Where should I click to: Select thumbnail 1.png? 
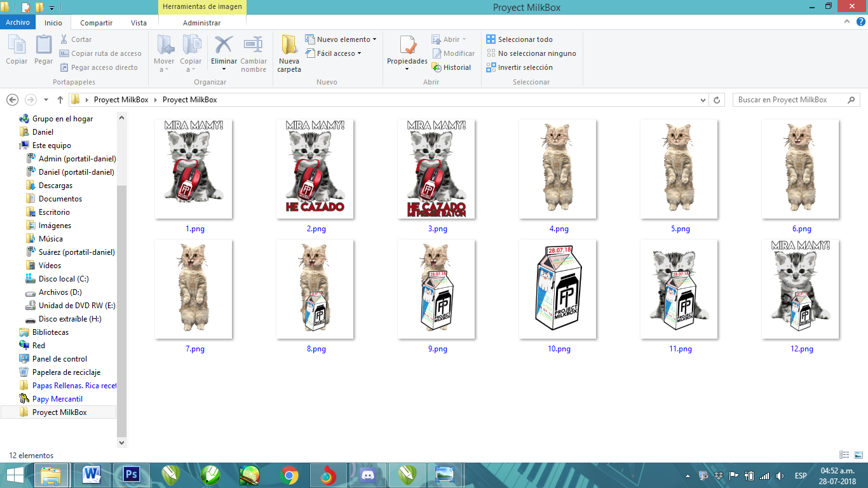(194, 168)
